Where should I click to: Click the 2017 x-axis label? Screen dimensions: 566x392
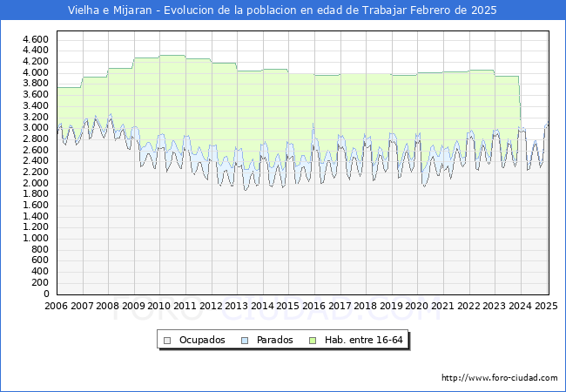340,306
